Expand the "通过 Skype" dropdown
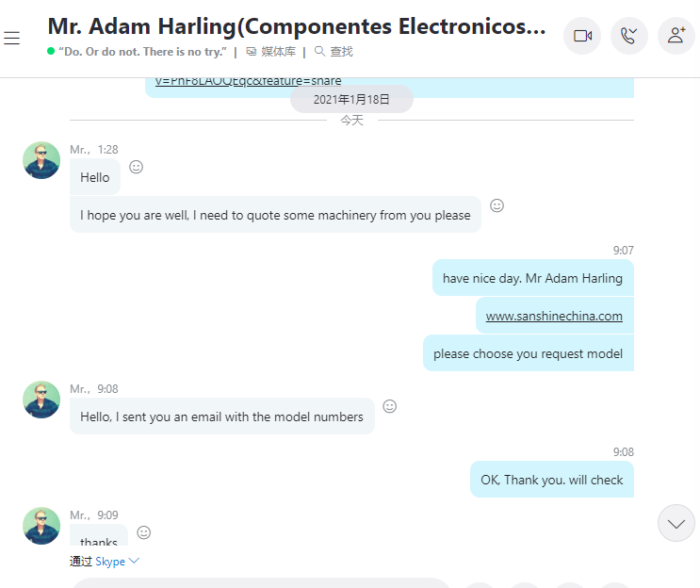The image size is (700, 588). 105,562
